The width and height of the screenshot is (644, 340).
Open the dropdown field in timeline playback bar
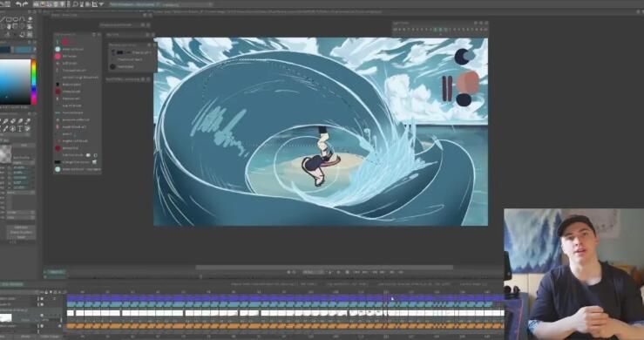(x=313, y=272)
